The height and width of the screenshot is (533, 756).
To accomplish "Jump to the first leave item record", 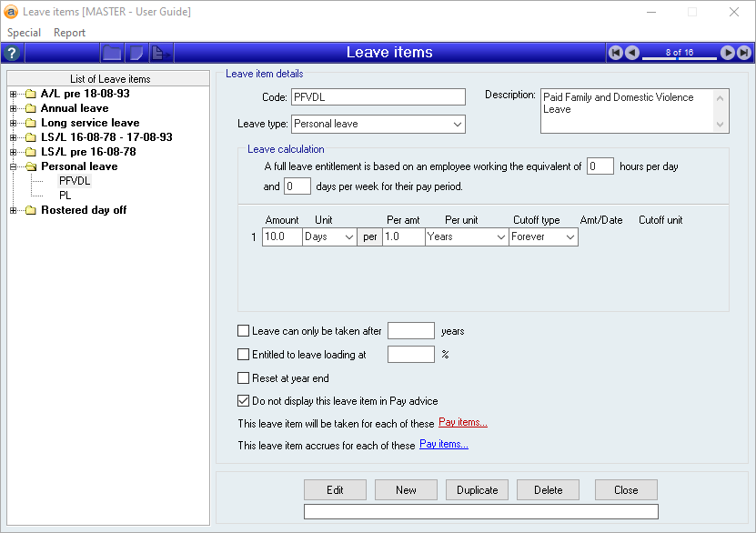I will tap(616, 53).
